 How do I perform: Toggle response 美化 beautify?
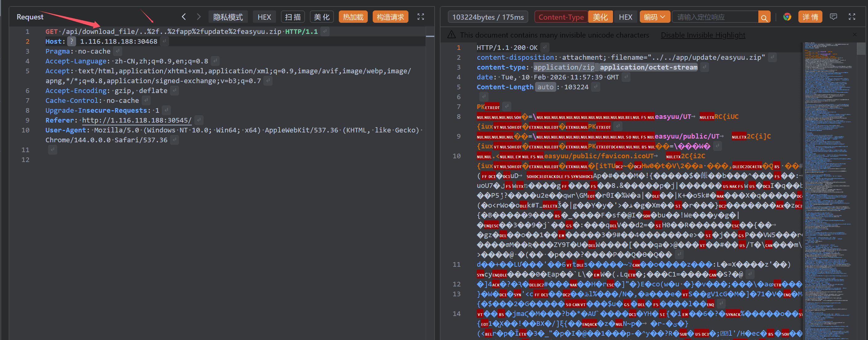pos(600,17)
